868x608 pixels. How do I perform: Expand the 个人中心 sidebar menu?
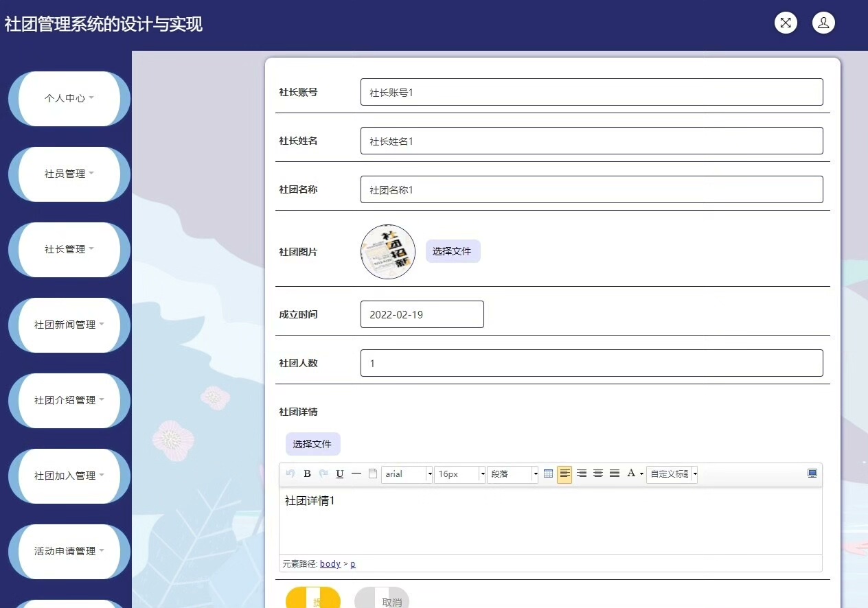[69, 98]
